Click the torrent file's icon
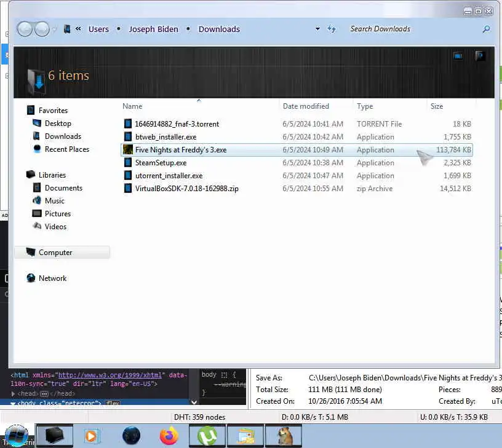The width and height of the screenshot is (502, 448). coord(128,124)
